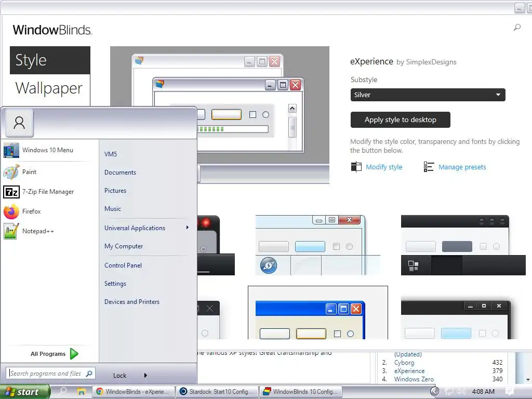Open 7-Zip File Manager

[x=47, y=192]
